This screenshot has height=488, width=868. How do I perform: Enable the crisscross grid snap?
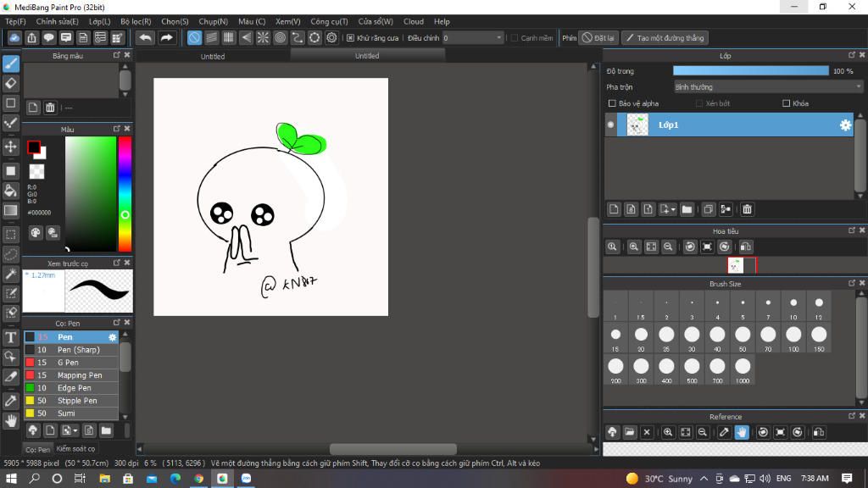click(229, 37)
